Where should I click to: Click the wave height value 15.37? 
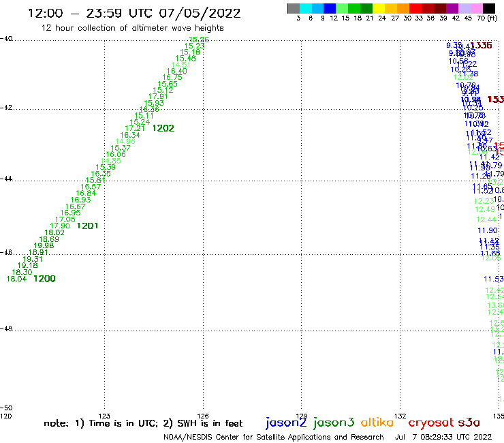point(121,148)
